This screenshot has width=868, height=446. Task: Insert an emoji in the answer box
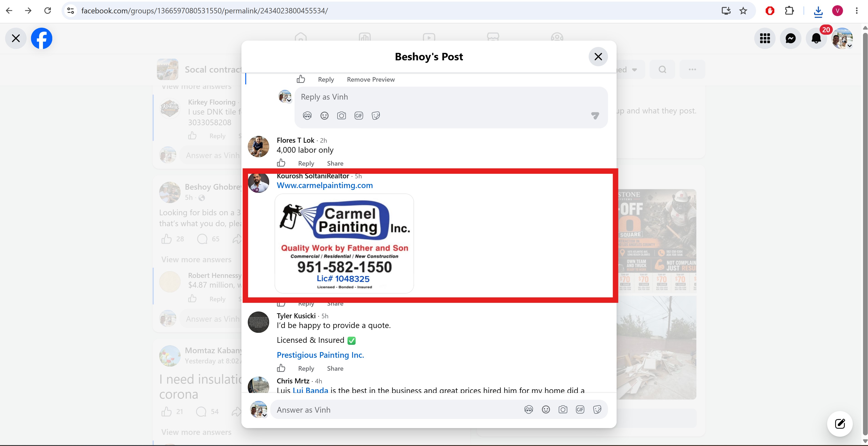(546, 410)
